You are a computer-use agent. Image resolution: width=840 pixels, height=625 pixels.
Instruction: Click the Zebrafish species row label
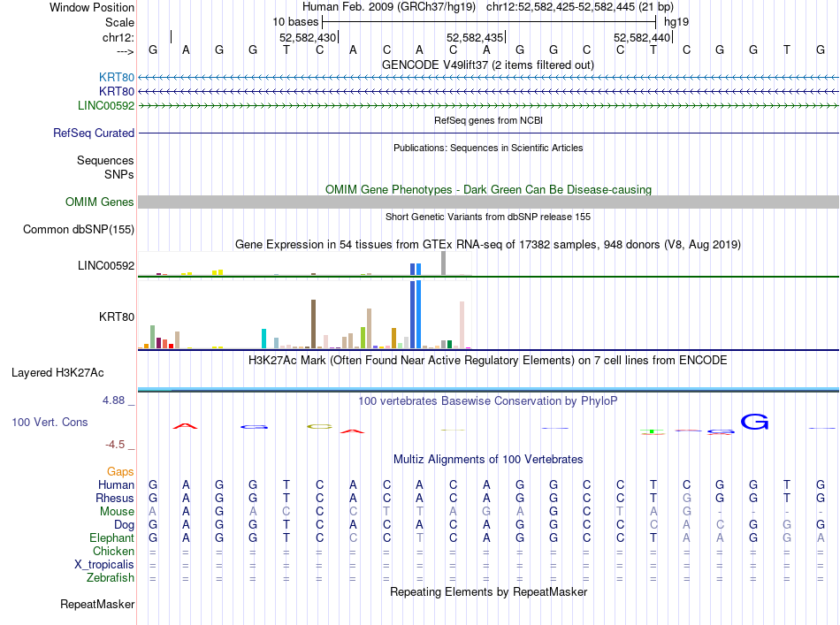click(x=111, y=578)
